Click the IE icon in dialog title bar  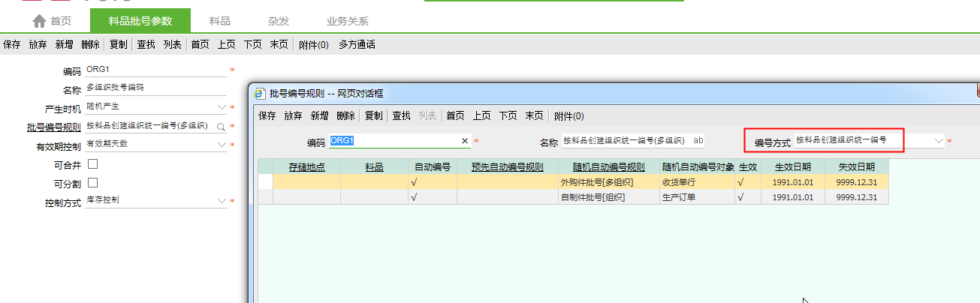(x=261, y=94)
